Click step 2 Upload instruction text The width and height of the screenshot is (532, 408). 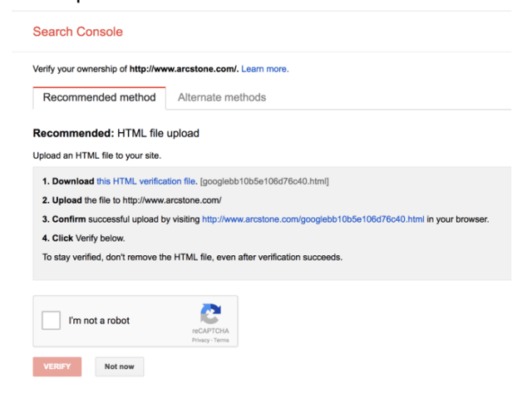click(131, 200)
